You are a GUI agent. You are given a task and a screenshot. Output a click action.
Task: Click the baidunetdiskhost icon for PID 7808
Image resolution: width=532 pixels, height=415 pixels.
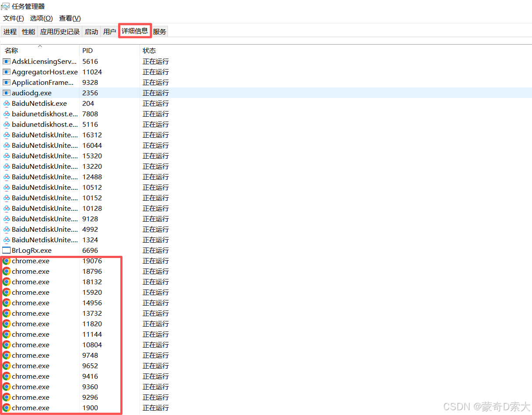[7, 114]
